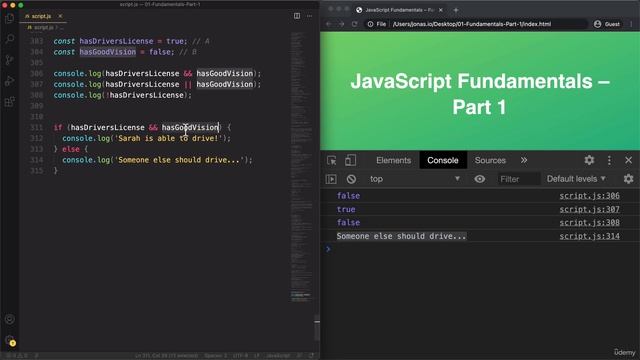The height and width of the screenshot is (360, 640).
Task: Open a new browser tab
Action: [456, 10]
